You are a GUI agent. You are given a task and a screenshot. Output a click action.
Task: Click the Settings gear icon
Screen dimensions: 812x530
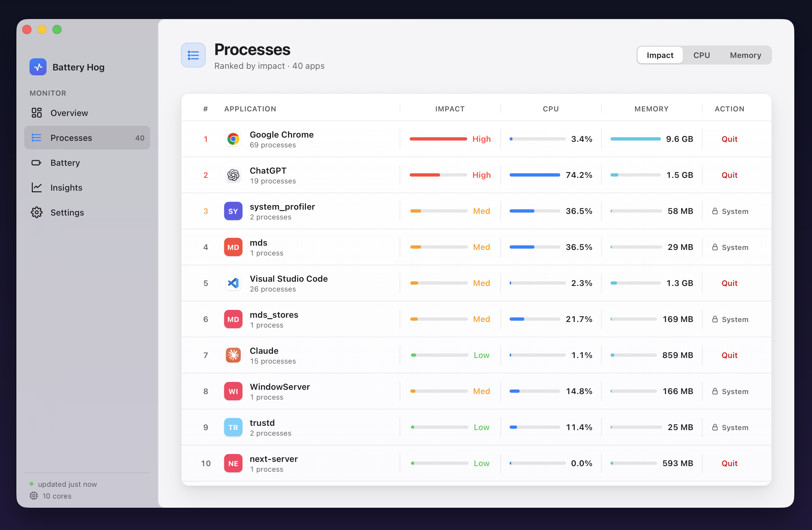click(36, 213)
